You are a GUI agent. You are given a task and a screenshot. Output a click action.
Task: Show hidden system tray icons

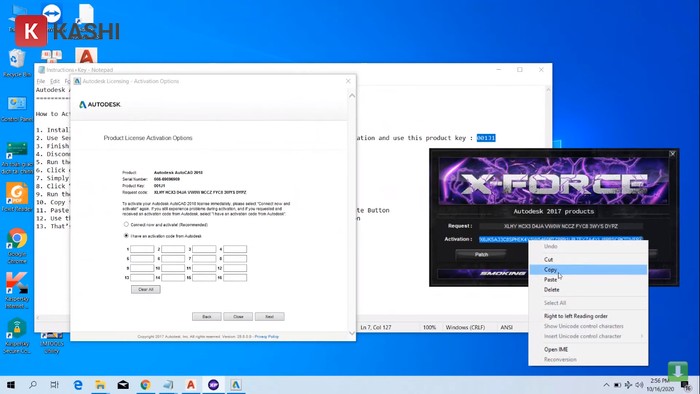[x=606, y=385]
